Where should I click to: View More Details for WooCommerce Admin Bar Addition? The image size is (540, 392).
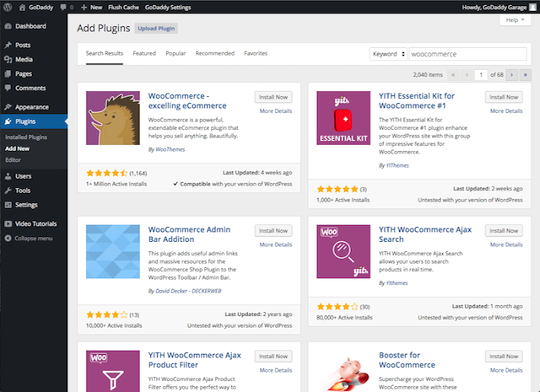coord(276,244)
